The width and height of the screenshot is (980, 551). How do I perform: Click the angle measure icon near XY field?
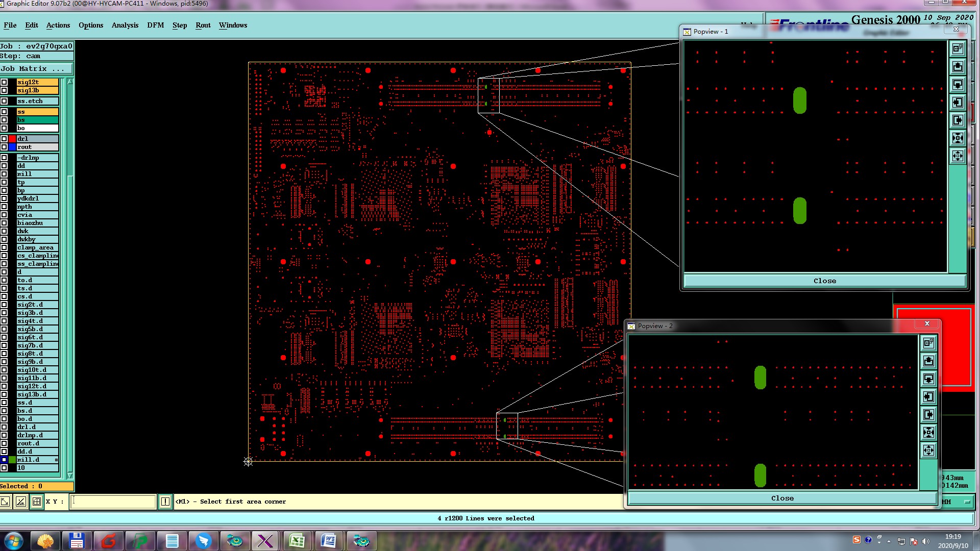click(x=20, y=502)
